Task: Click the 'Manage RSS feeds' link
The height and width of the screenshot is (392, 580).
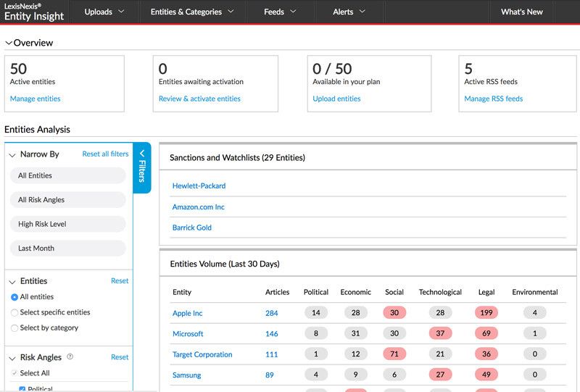Action: pyautogui.click(x=493, y=99)
